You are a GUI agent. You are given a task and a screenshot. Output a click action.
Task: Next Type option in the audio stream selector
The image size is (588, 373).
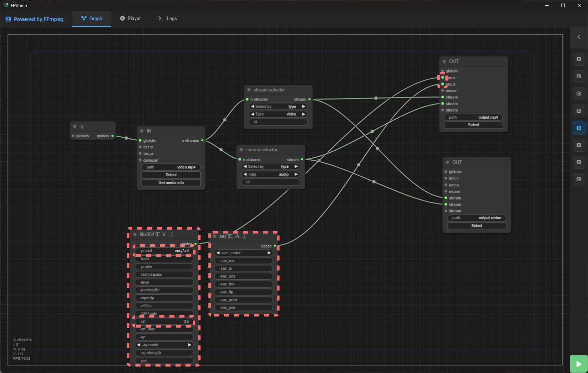pyautogui.click(x=296, y=174)
